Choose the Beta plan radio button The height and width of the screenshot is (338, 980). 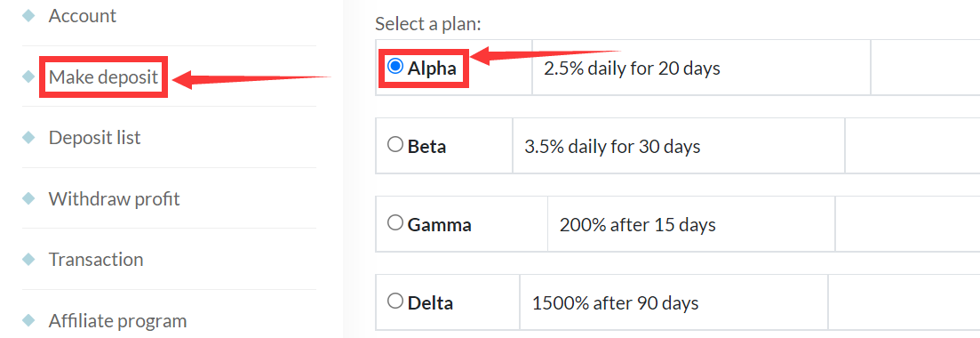coord(395,145)
